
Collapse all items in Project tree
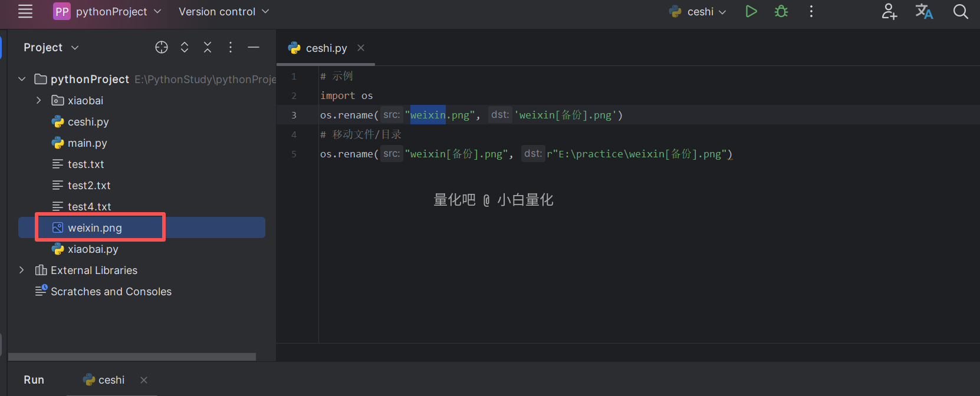pos(208,47)
